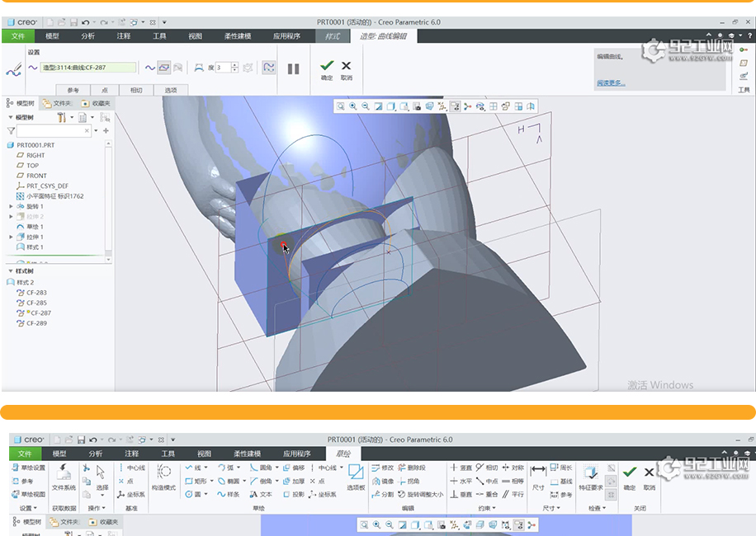Click the save icon in bottom window toolbar
756x536 pixels.
pos(81,440)
